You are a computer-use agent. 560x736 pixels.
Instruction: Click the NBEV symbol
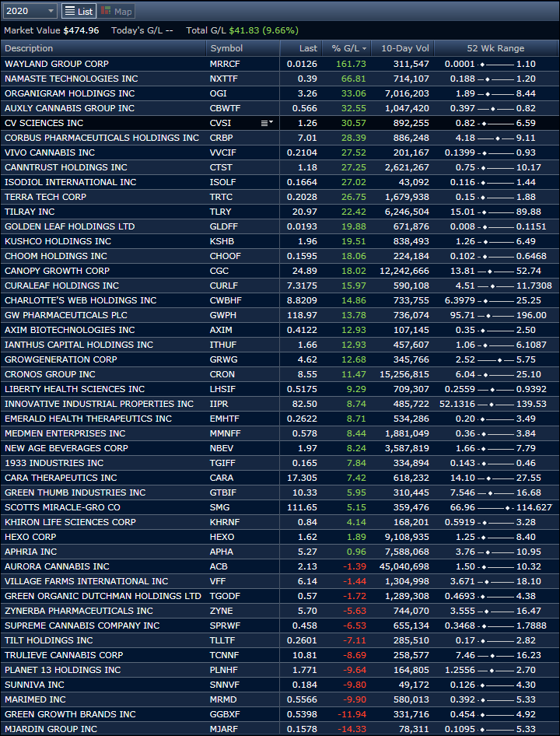click(x=222, y=448)
